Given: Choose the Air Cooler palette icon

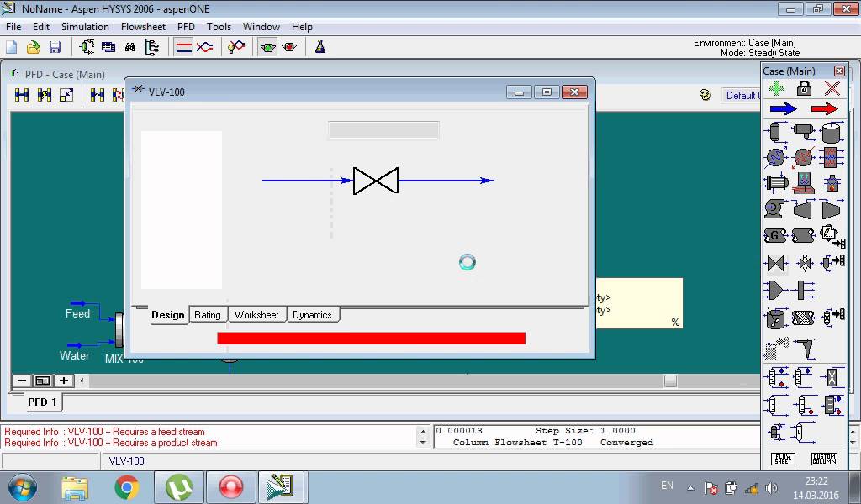Looking at the screenshot, I should [x=803, y=183].
